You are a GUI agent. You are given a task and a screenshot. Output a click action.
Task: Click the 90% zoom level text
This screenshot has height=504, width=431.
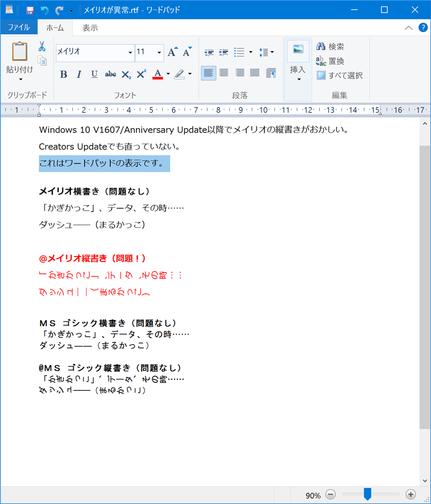point(313,495)
